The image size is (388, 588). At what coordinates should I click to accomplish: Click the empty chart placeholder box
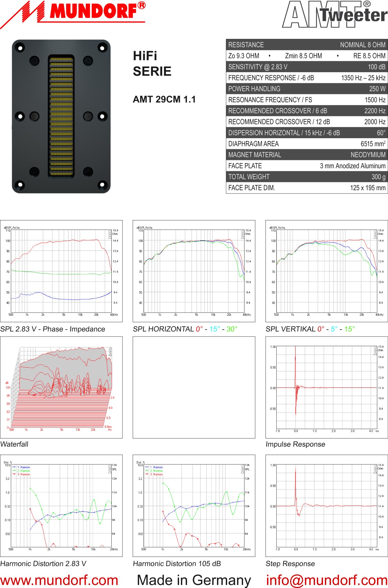(194, 388)
